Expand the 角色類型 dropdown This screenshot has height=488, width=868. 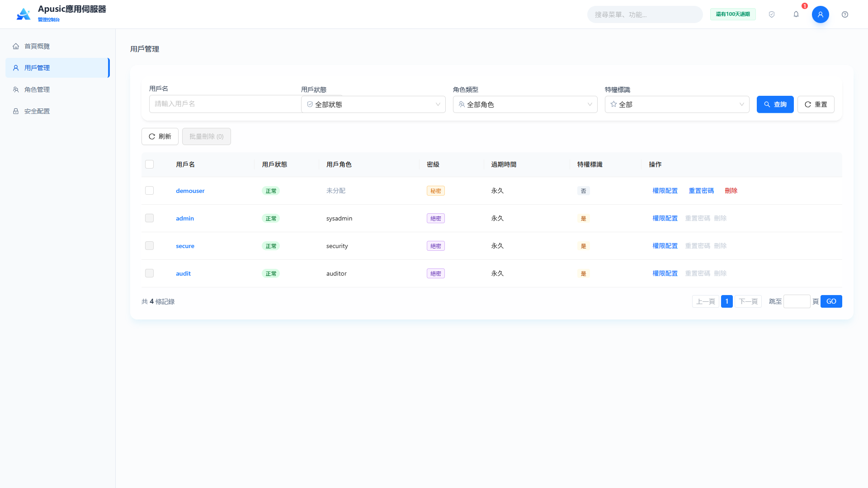point(525,104)
